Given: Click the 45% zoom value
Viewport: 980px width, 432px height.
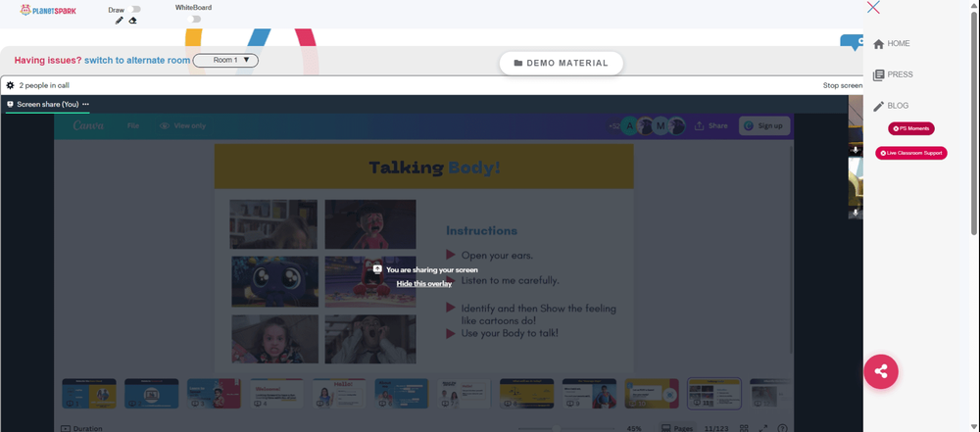Looking at the screenshot, I should tap(634, 429).
